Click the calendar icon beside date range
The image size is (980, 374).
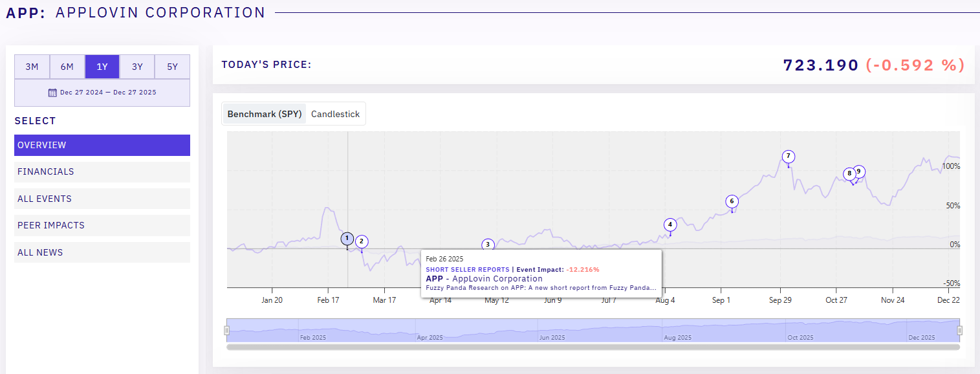[53, 93]
